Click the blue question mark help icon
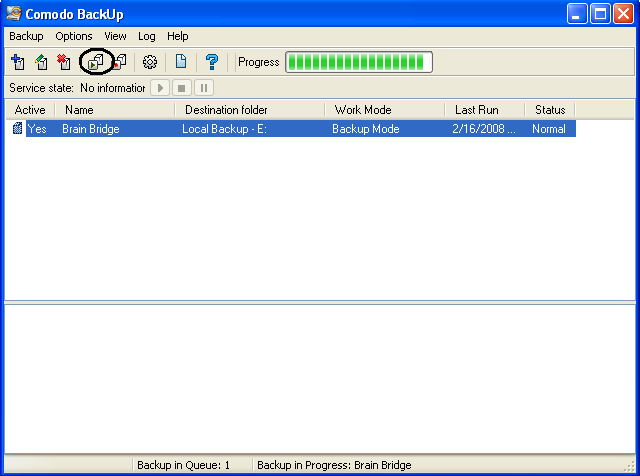Image resolution: width=640 pixels, height=476 pixels. pyautogui.click(x=212, y=62)
